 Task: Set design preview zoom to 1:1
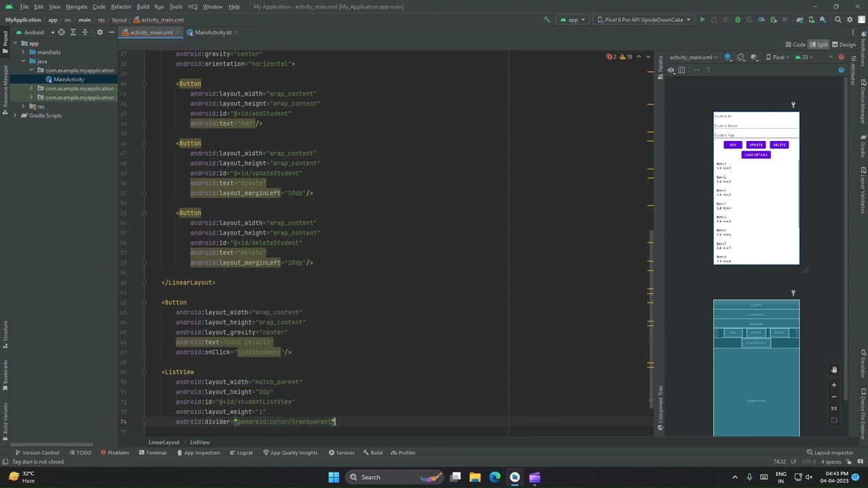[834, 408]
